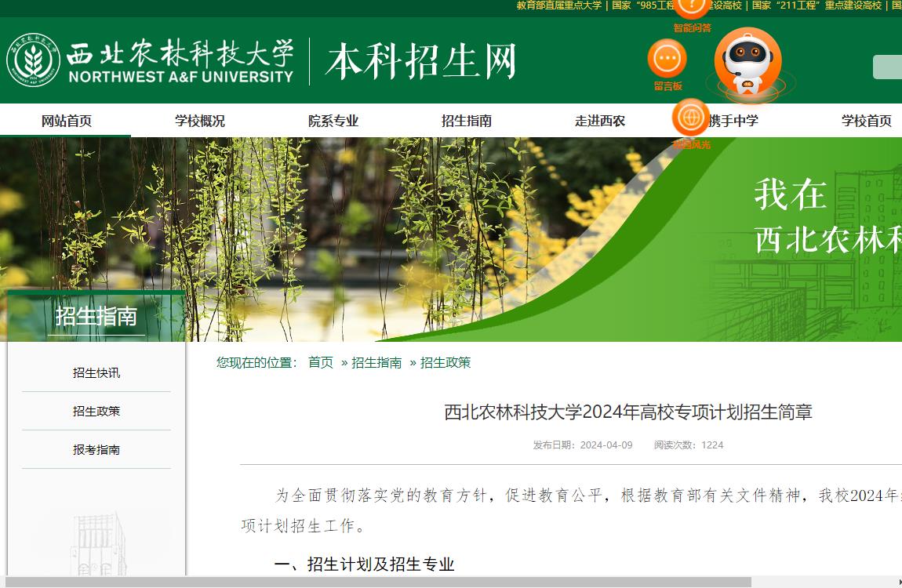Open the 院系专业 menu item

tap(333, 121)
